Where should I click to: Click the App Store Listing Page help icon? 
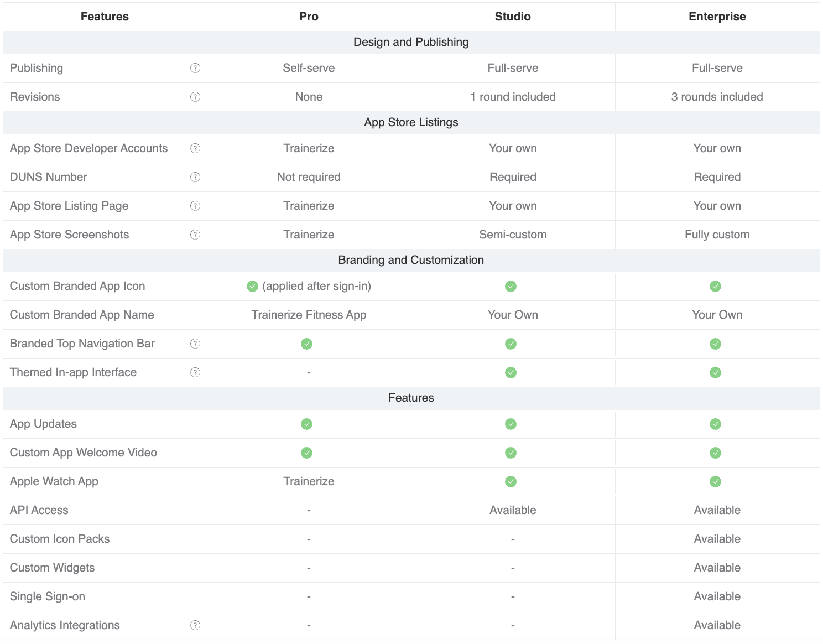195,206
